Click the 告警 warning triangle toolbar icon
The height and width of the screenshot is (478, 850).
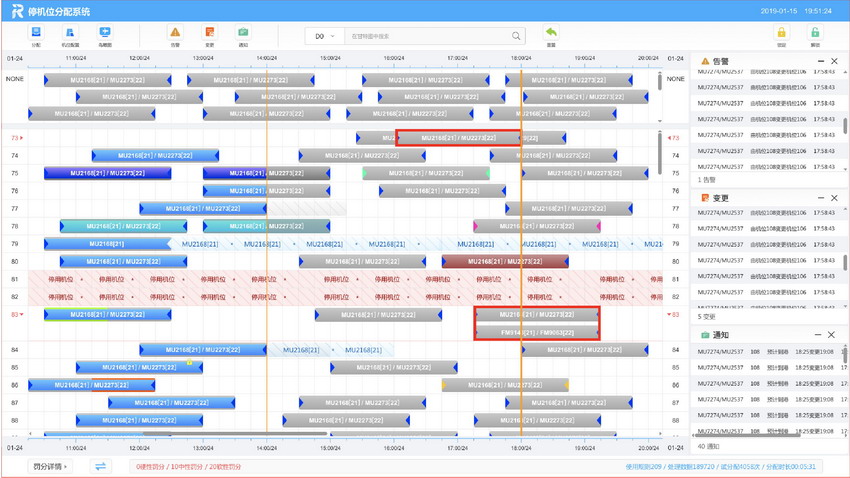(x=175, y=35)
